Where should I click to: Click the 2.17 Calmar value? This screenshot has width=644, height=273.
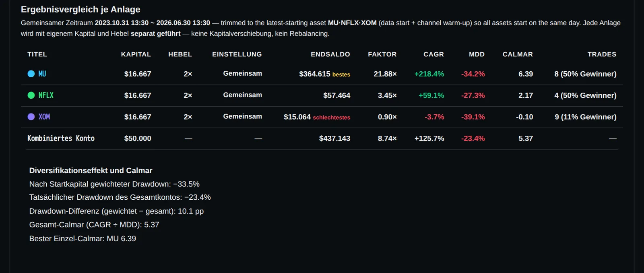pyautogui.click(x=526, y=95)
